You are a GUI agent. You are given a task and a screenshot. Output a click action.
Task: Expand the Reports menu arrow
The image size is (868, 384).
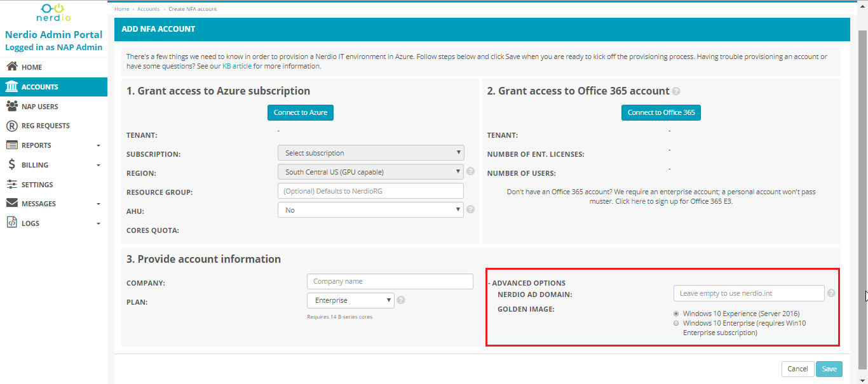tap(98, 146)
